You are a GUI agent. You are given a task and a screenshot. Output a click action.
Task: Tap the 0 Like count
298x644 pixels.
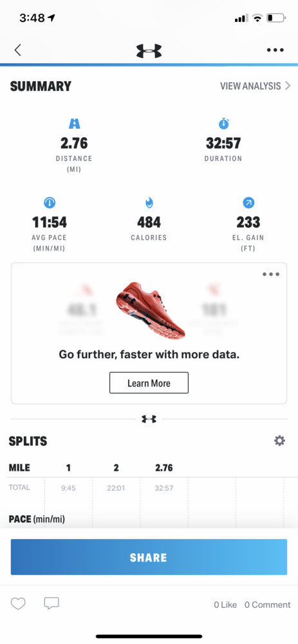pos(225,605)
